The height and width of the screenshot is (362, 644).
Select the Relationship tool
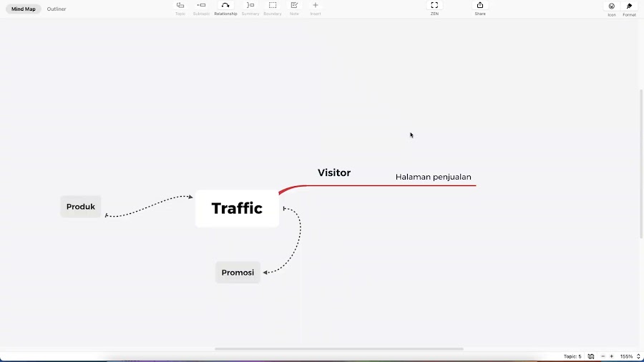coord(225,9)
